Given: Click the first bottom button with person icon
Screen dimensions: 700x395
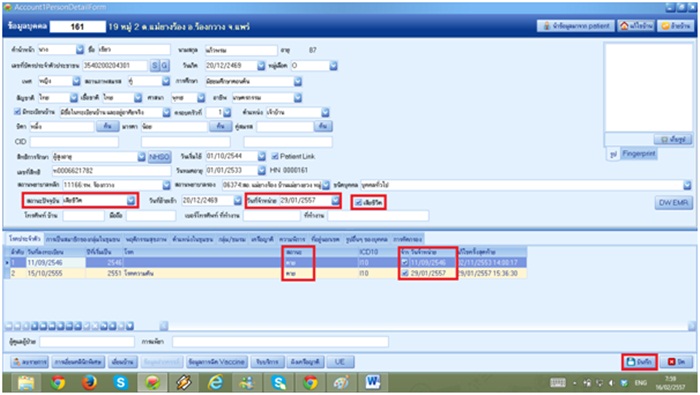Looking at the screenshot, I should (29, 362).
